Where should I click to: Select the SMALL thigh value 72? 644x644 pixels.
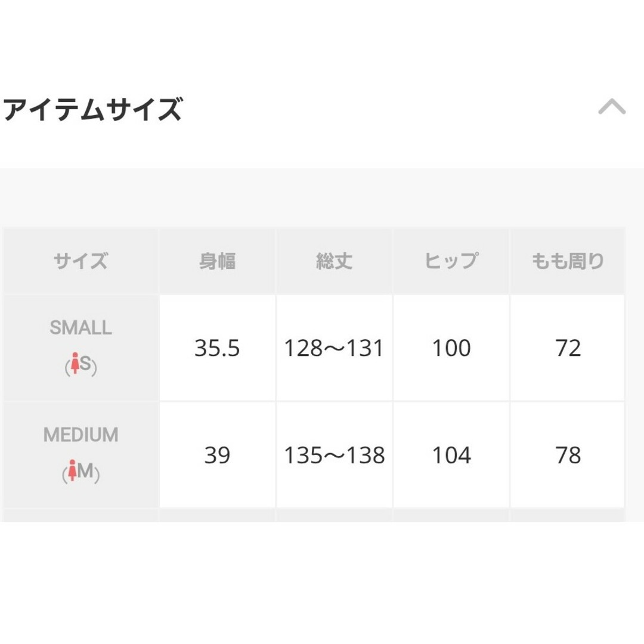[x=567, y=348]
